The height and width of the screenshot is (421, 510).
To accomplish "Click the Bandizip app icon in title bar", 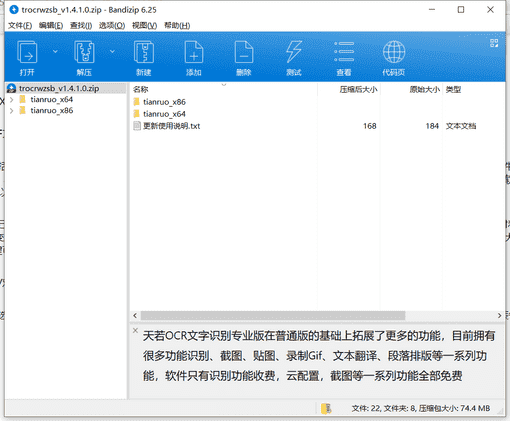I will (14, 10).
